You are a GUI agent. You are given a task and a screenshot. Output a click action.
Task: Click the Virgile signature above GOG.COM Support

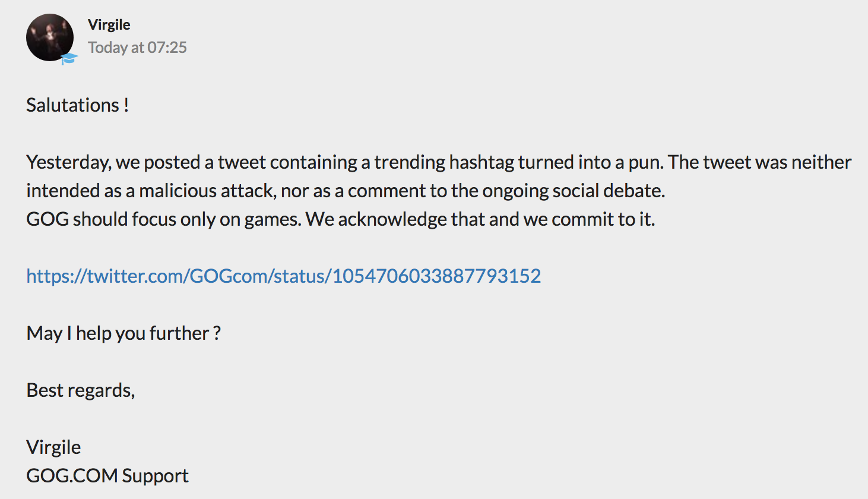pos(53,447)
